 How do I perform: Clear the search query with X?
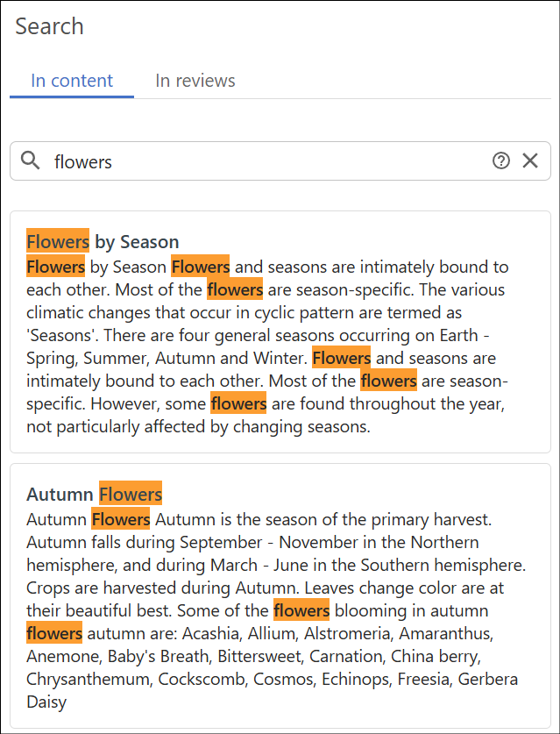530,160
